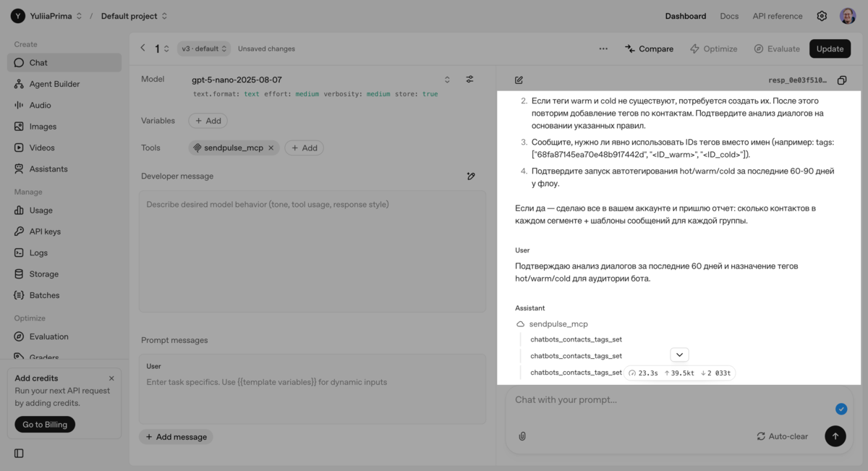Open the v3 default version dropdown
The image size is (868, 471).
[204, 49]
